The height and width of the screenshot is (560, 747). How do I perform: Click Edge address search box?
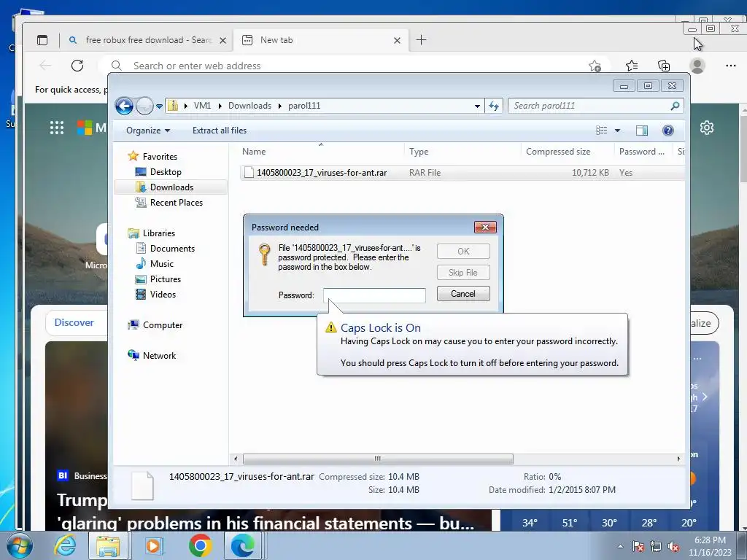point(352,66)
